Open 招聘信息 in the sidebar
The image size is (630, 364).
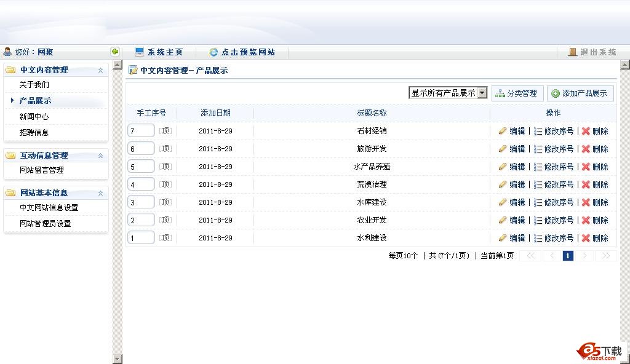pyautogui.click(x=34, y=132)
